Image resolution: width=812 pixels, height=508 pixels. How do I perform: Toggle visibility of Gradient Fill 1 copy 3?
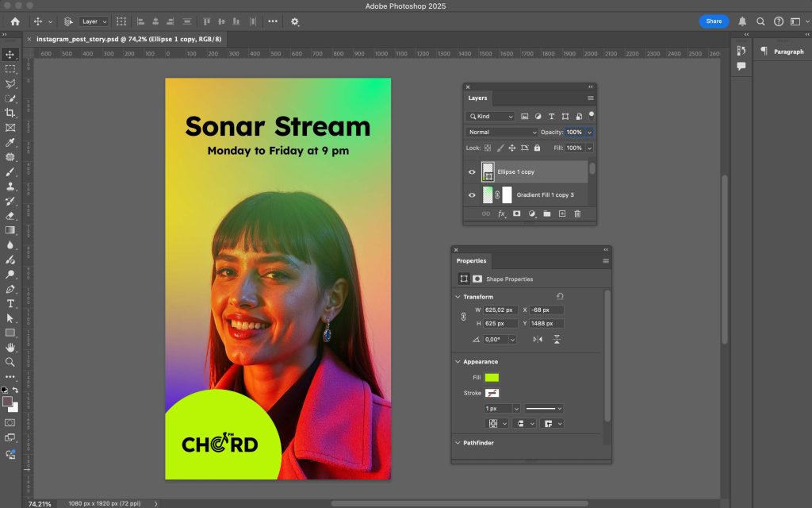coord(473,194)
